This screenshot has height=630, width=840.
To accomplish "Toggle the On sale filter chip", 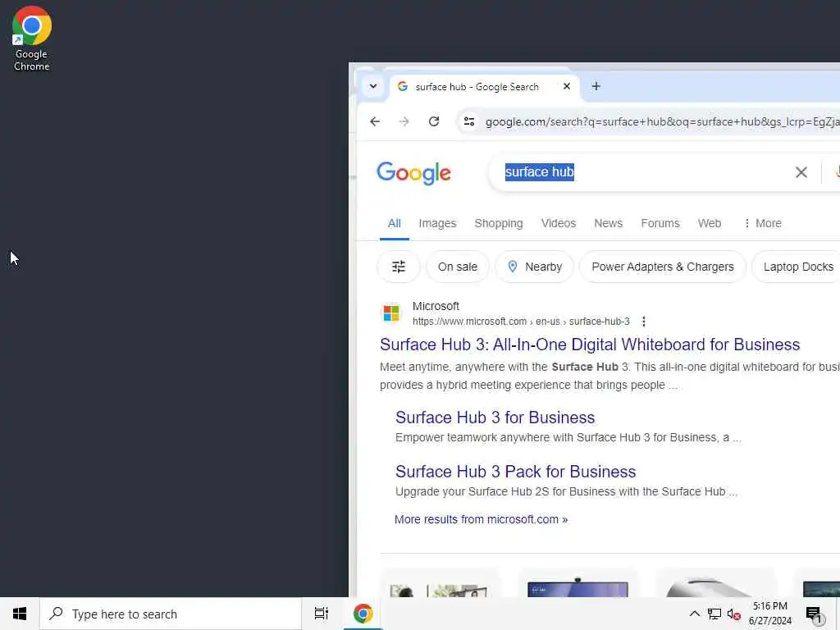I will tap(458, 267).
